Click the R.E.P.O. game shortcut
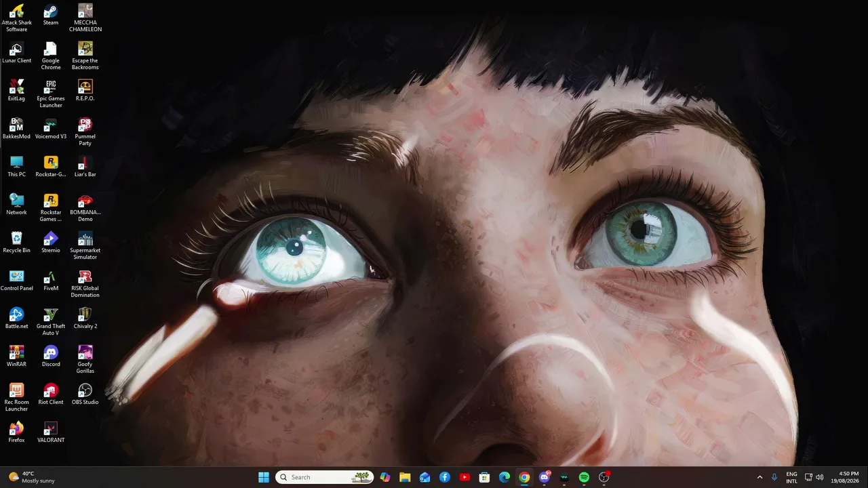 coord(85,91)
